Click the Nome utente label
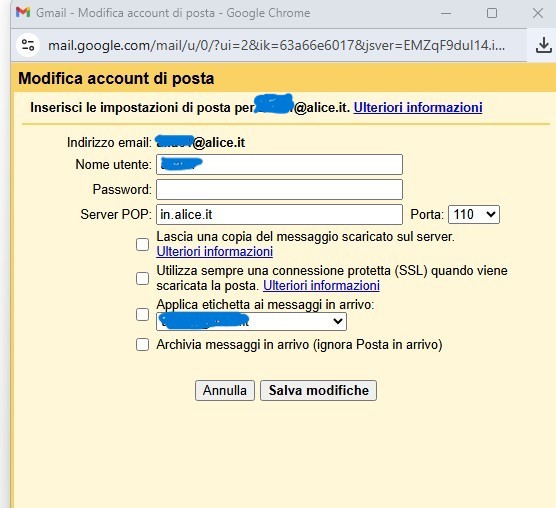 click(x=113, y=164)
